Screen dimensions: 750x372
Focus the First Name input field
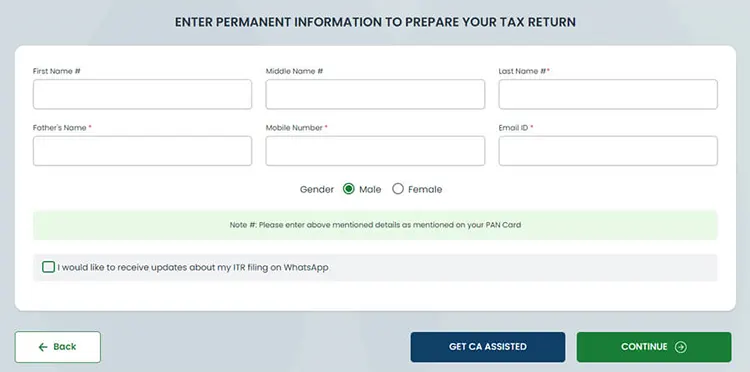(x=143, y=94)
